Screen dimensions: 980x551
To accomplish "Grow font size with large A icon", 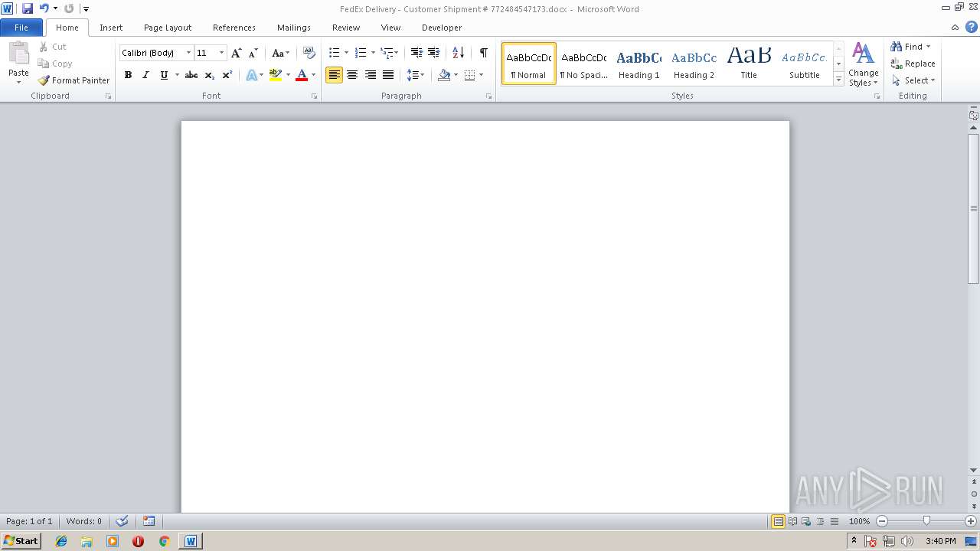I will [x=236, y=53].
